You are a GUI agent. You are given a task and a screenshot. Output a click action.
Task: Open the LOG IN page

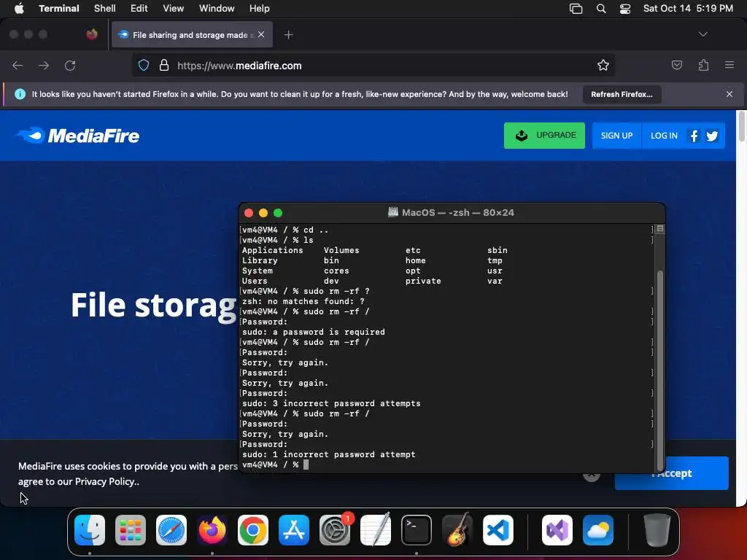pyautogui.click(x=664, y=136)
